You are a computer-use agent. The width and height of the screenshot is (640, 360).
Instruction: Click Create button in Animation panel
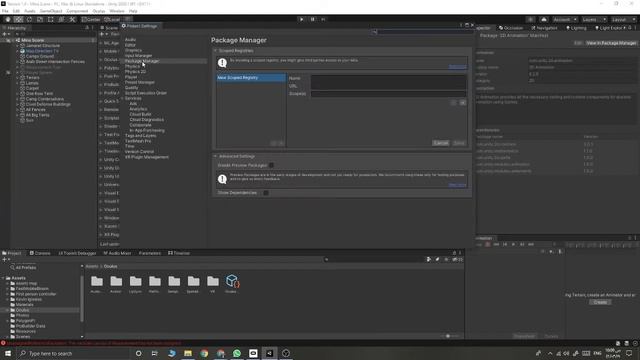(600, 302)
